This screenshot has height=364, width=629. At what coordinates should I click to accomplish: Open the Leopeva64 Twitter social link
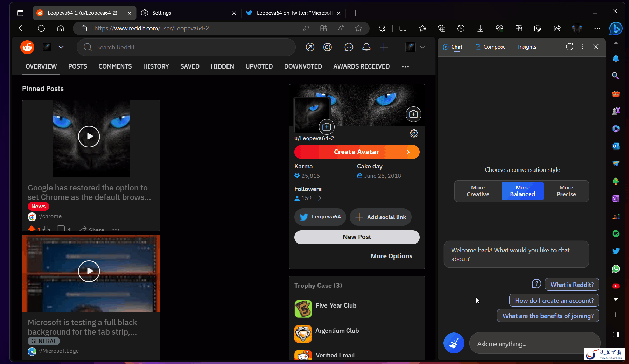[320, 217]
